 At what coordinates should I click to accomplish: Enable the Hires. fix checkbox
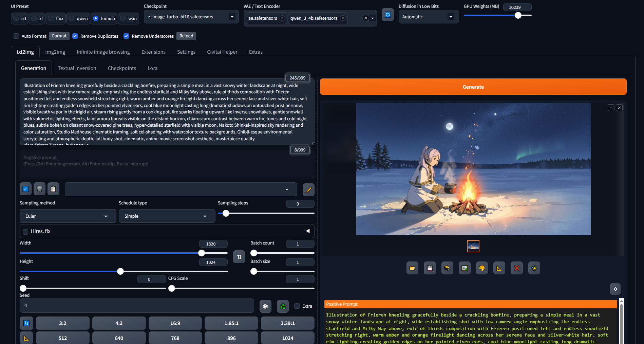click(x=25, y=232)
